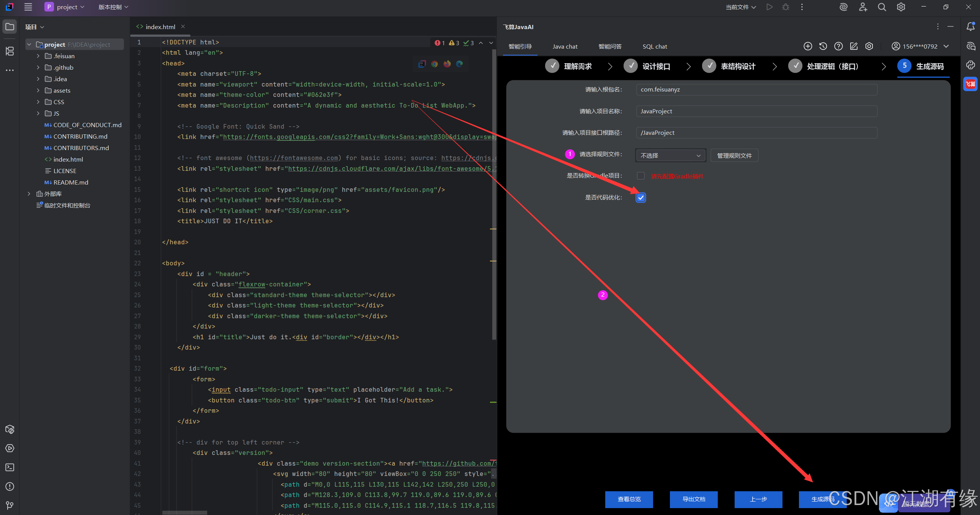The width and height of the screenshot is (980, 515).
Task: Show more tool windows ellipsis
Action: (10, 70)
